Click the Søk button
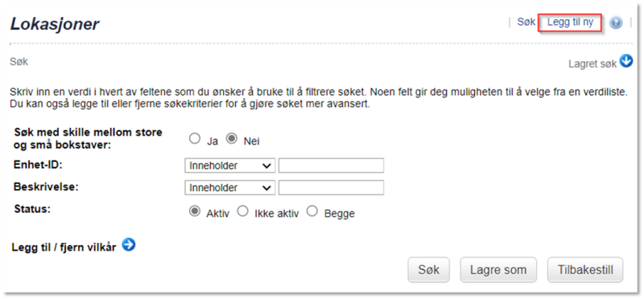 [429, 270]
